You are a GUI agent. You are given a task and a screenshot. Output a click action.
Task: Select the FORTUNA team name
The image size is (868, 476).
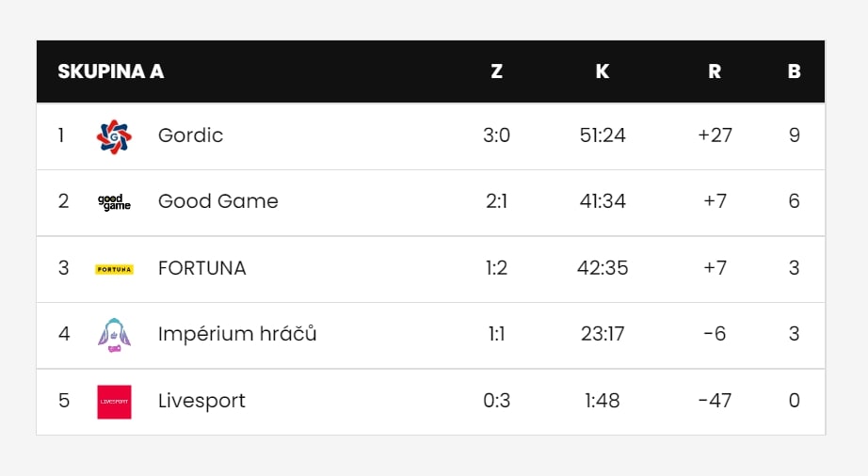pos(202,268)
